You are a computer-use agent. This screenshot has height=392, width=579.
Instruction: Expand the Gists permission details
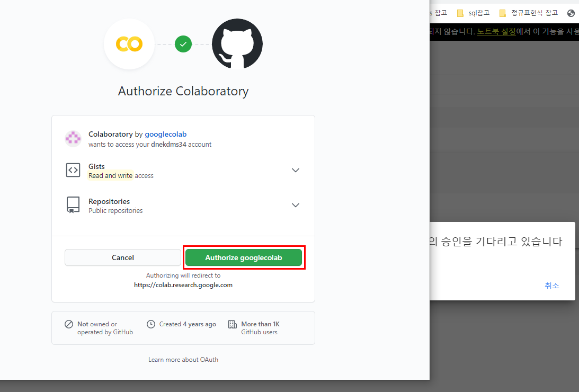coord(296,170)
